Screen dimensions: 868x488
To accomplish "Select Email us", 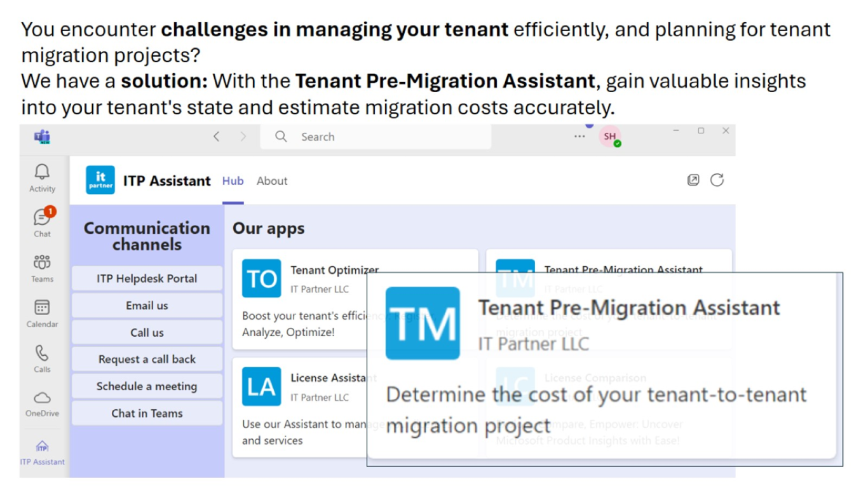I will [147, 306].
